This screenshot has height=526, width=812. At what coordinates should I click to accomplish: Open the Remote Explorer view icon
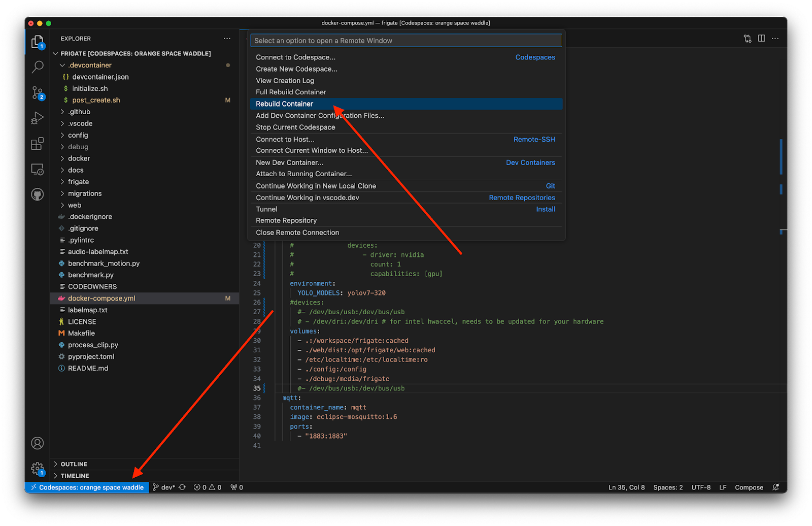pos(38,169)
